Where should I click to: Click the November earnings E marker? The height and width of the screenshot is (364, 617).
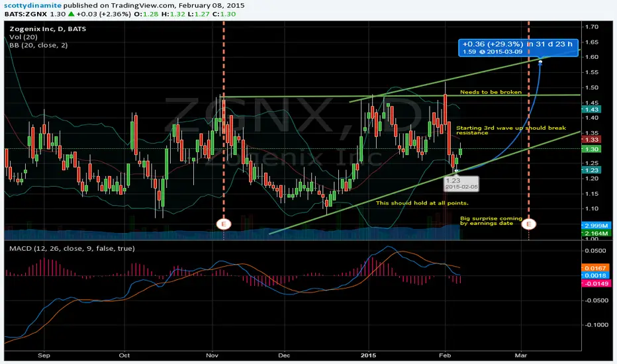coord(224,224)
